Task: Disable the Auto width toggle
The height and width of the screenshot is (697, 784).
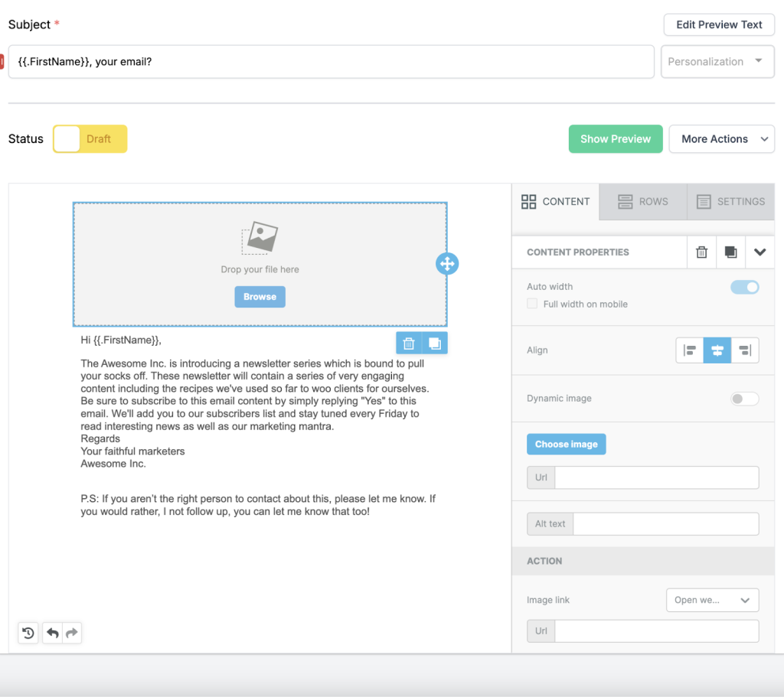Action: [743, 286]
